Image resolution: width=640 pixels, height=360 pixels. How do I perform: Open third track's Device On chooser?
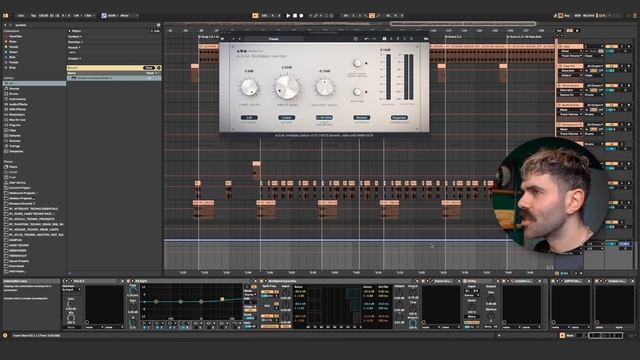point(571,94)
